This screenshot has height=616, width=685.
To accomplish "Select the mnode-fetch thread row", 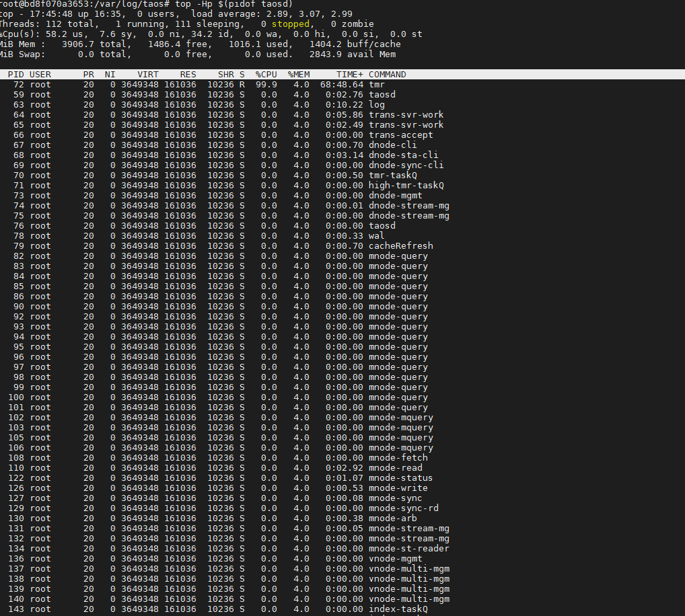I will point(202,458).
